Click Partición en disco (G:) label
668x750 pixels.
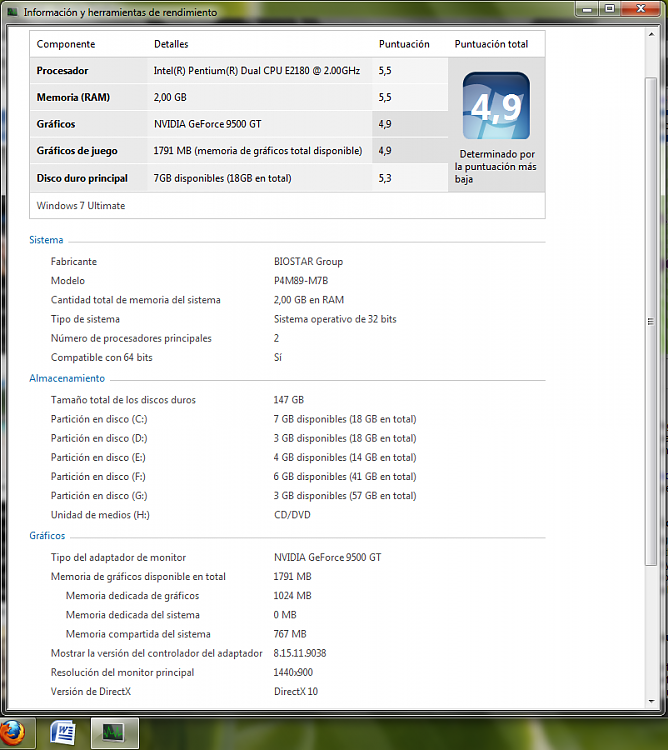coord(99,496)
